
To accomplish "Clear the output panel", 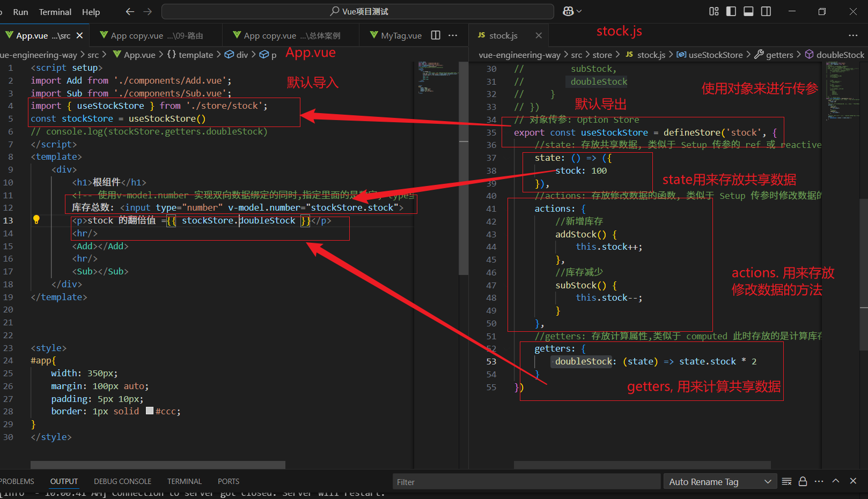I will pyautogui.click(x=787, y=481).
